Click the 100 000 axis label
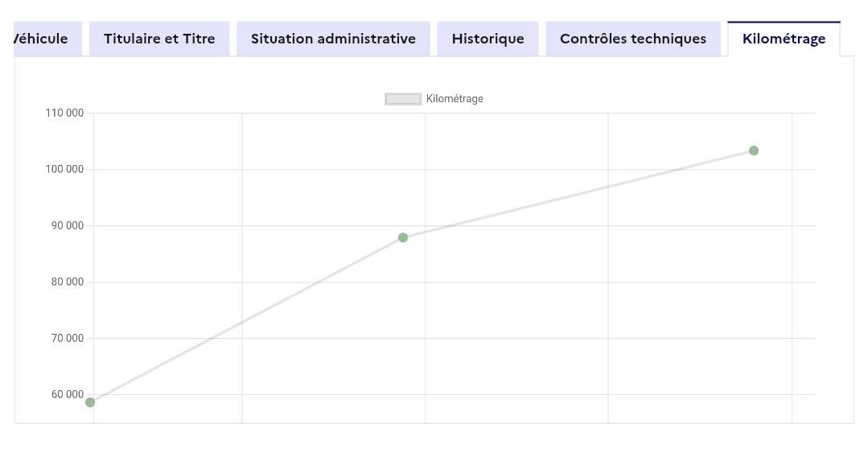Viewport: 868px width, 453px height. pyautogui.click(x=64, y=170)
